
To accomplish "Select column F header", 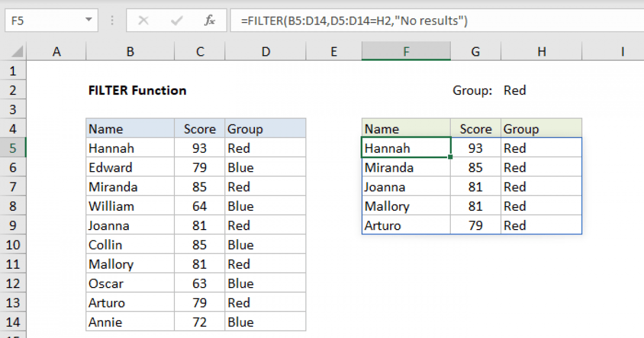I will 406,52.
